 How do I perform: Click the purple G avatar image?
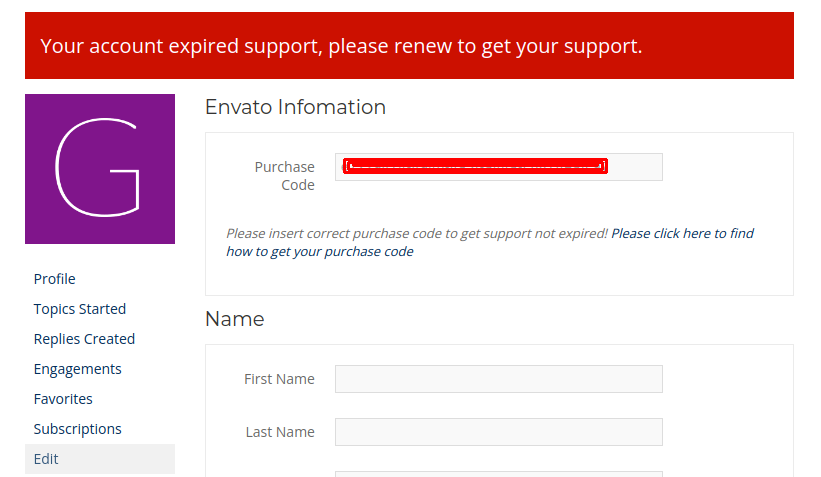pyautogui.click(x=99, y=169)
